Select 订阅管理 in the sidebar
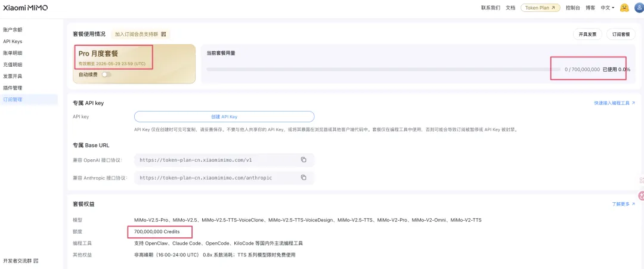644x269 pixels. coord(29,100)
